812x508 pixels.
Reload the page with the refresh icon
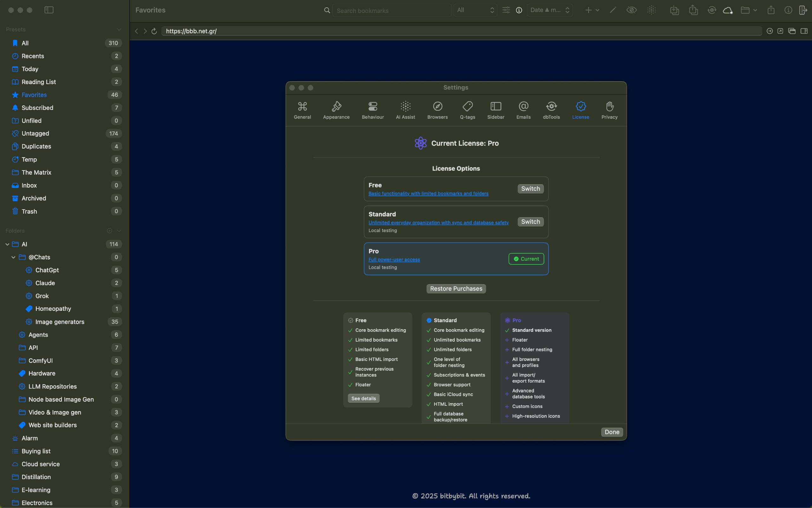click(154, 31)
